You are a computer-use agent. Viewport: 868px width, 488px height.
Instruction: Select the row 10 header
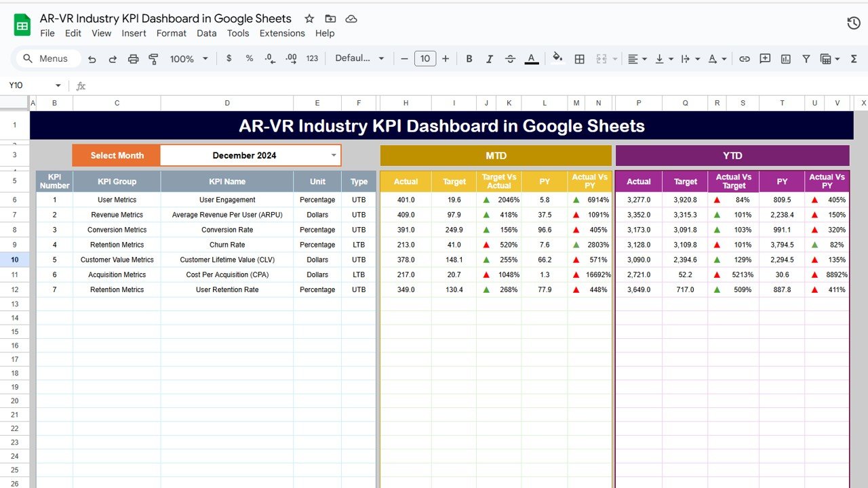(x=15, y=260)
